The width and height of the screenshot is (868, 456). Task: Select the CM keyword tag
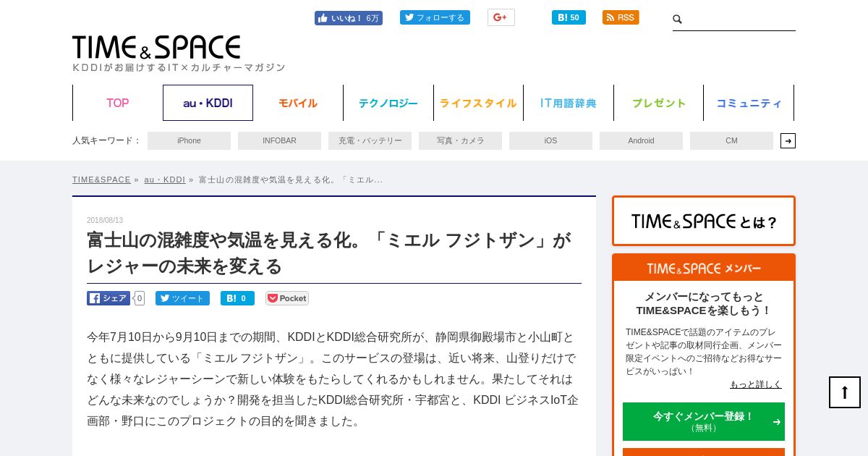click(x=731, y=140)
